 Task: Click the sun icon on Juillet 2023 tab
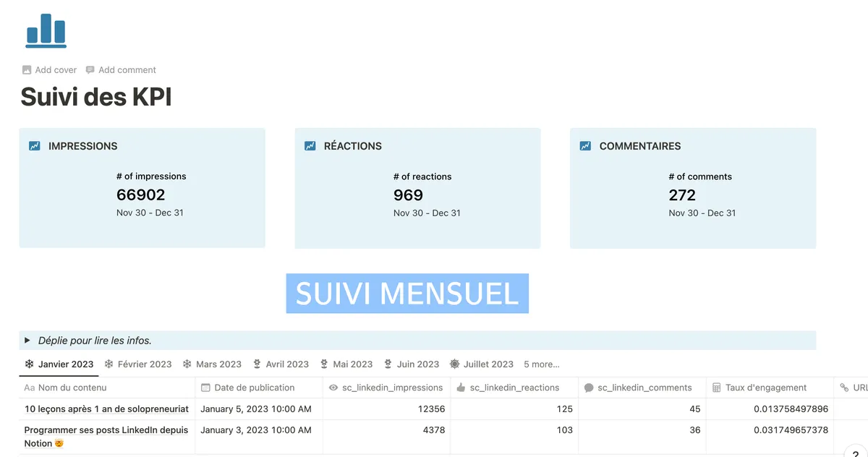[x=456, y=364]
